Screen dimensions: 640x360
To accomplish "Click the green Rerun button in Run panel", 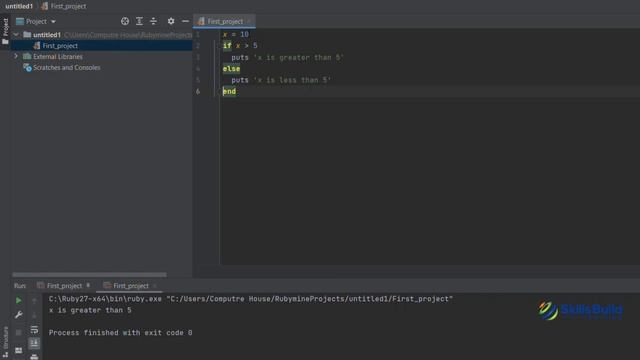I will click(x=18, y=300).
